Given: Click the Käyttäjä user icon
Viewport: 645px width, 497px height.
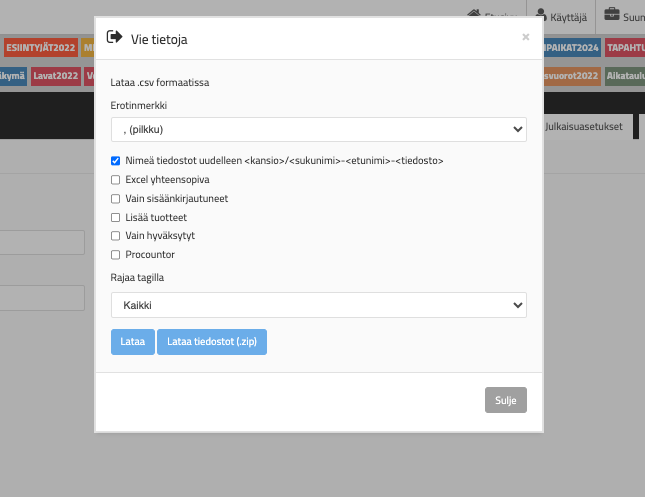Looking at the screenshot, I should click(x=541, y=15).
